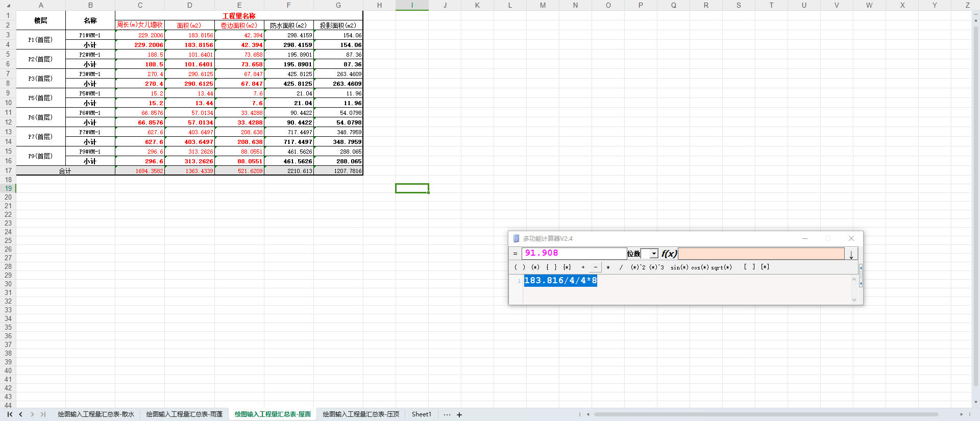Click the 投影面积(m2) column header cell

(x=338, y=26)
